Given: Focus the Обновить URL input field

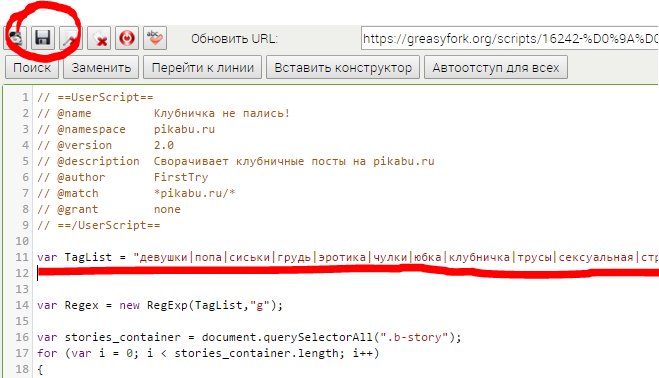Looking at the screenshot, I should [x=510, y=39].
